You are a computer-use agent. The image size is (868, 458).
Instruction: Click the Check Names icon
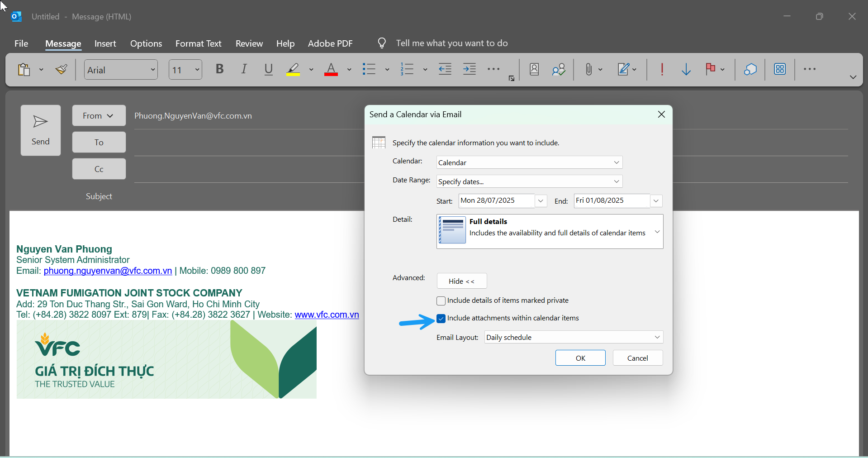click(559, 69)
